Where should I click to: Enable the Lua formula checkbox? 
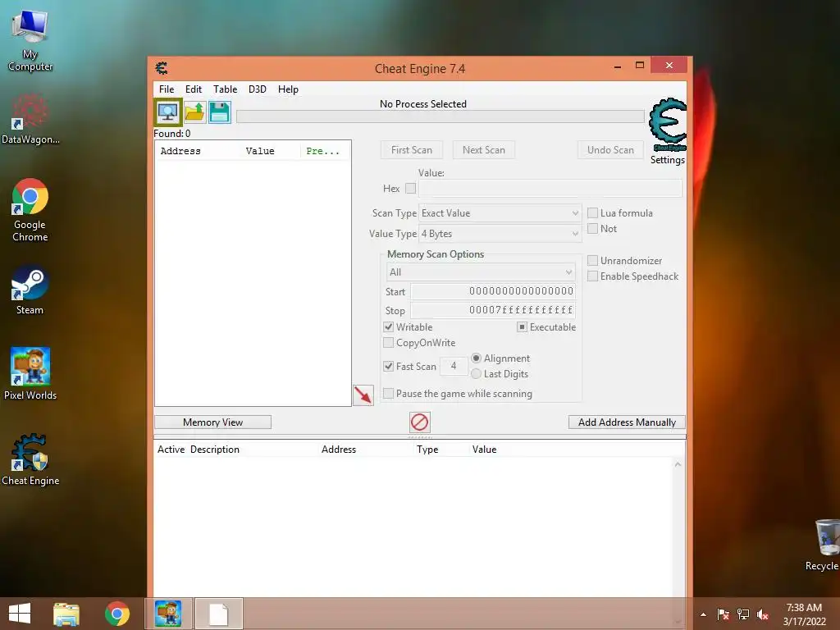[592, 212]
